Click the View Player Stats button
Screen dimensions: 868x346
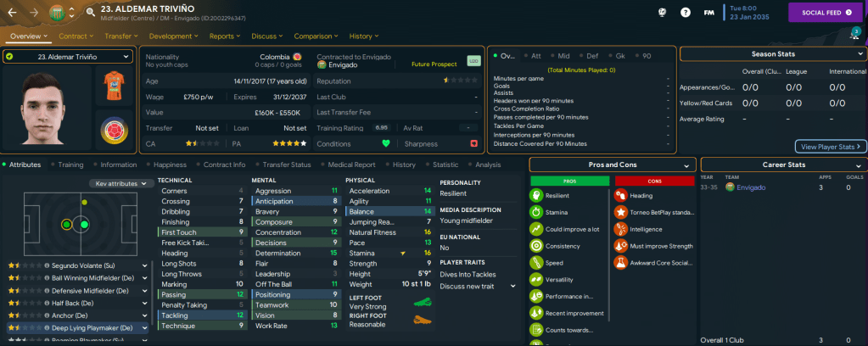[831, 146]
